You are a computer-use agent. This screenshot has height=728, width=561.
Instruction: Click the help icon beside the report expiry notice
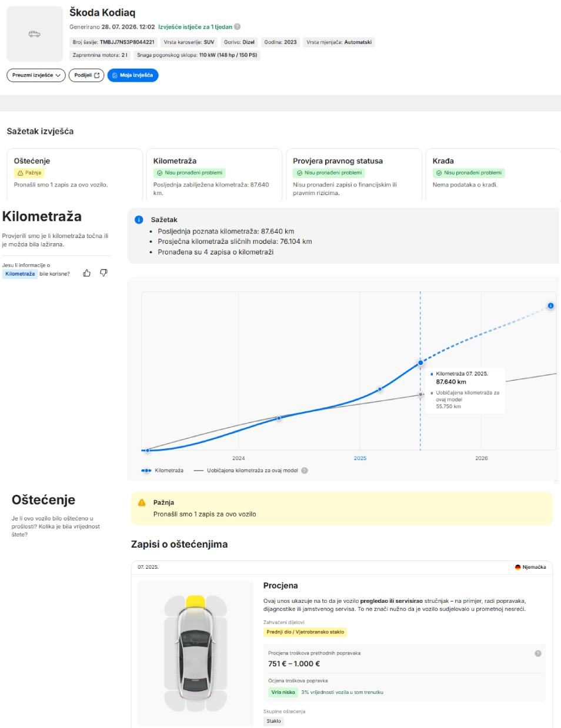click(x=237, y=27)
